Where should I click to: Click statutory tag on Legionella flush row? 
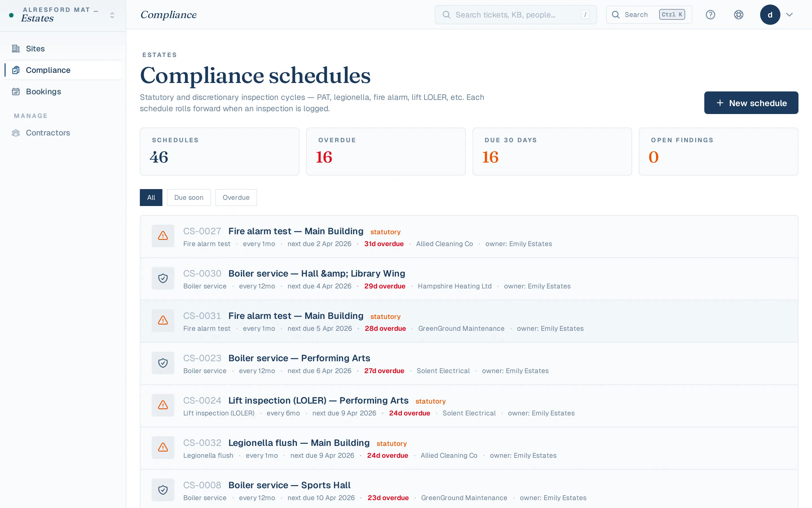coord(392,443)
